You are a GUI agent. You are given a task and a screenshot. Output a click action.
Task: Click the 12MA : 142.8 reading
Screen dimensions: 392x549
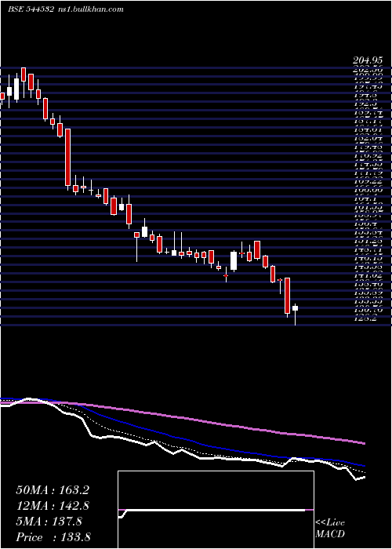[x=53, y=506]
